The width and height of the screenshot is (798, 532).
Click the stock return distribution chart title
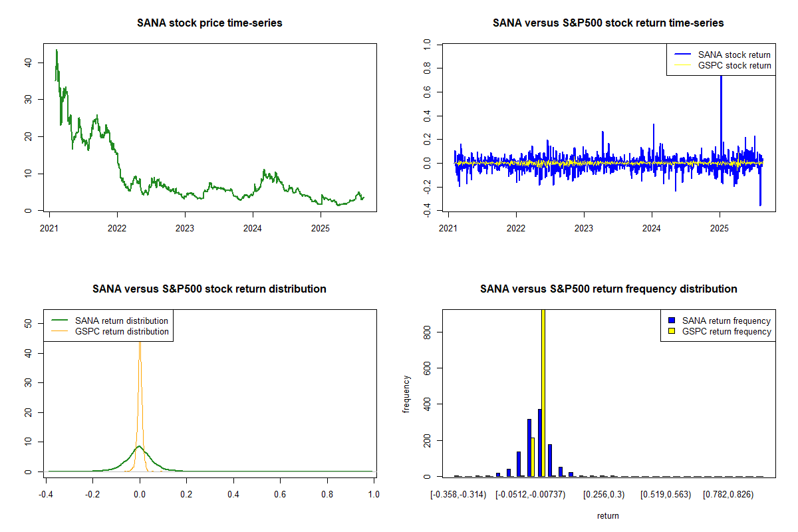pyautogui.click(x=209, y=289)
